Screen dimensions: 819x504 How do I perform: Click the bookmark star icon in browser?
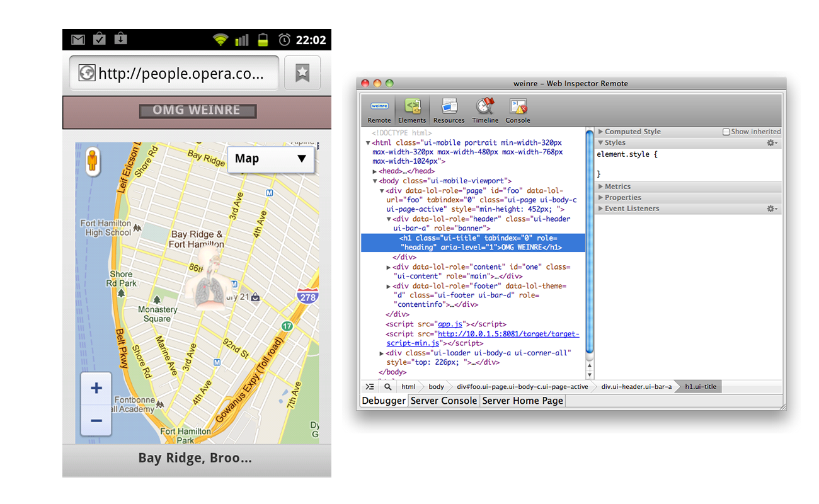tap(302, 74)
